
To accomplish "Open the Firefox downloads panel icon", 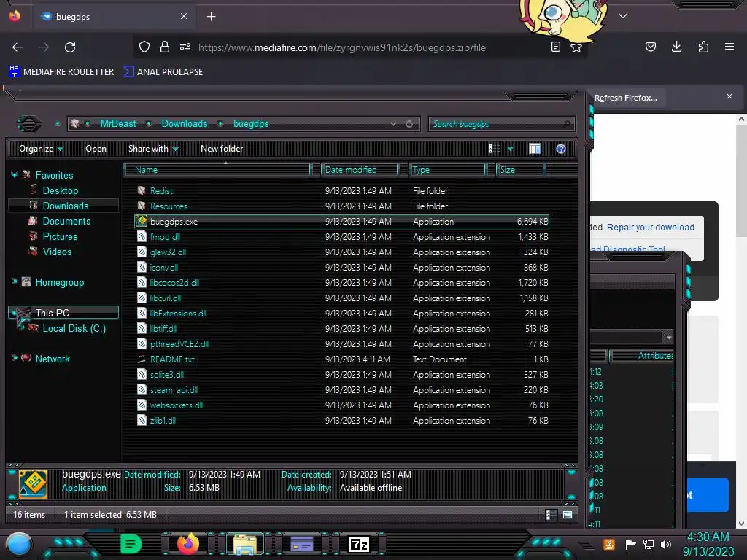I will 676,47.
